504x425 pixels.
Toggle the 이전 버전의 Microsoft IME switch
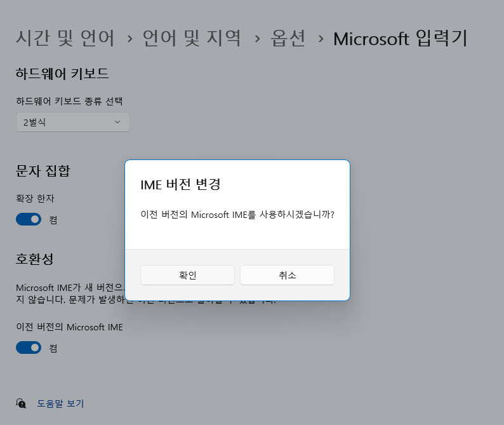pos(29,347)
